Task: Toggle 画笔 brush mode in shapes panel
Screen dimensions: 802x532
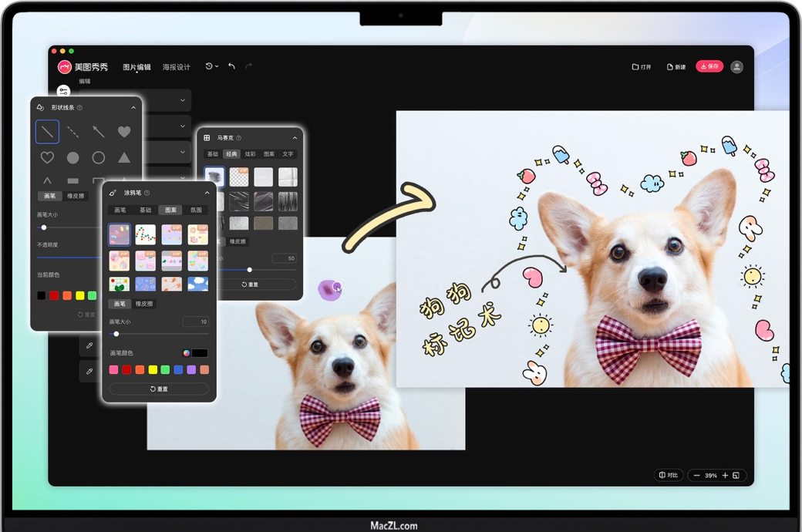Action: pyautogui.click(x=49, y=196)
